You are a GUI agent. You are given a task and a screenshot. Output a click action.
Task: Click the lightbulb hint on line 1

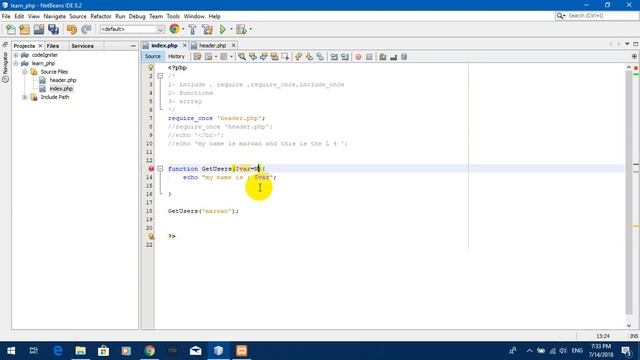click(x=151, y=68)
